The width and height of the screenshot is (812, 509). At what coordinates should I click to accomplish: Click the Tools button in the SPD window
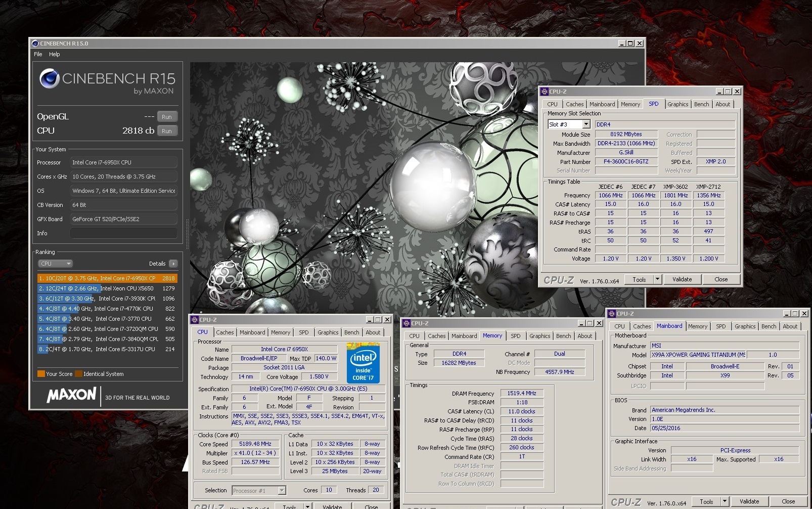click(x=639, y=279)
